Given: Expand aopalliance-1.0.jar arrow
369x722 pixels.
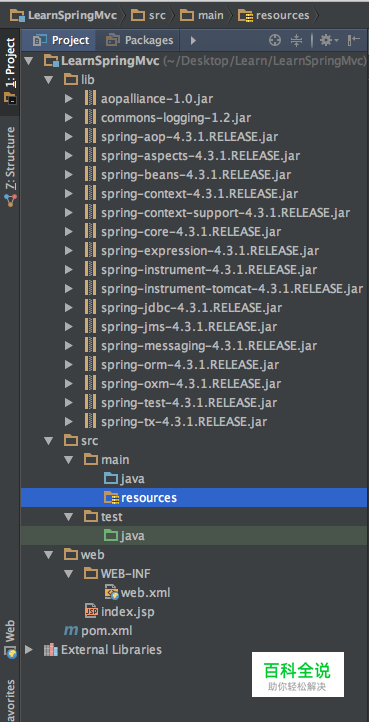Looking at the screenshot, I should 69,99.
